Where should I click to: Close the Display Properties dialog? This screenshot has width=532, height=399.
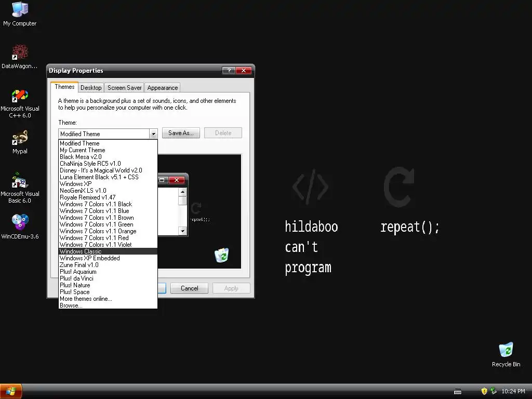pos(244,70)
